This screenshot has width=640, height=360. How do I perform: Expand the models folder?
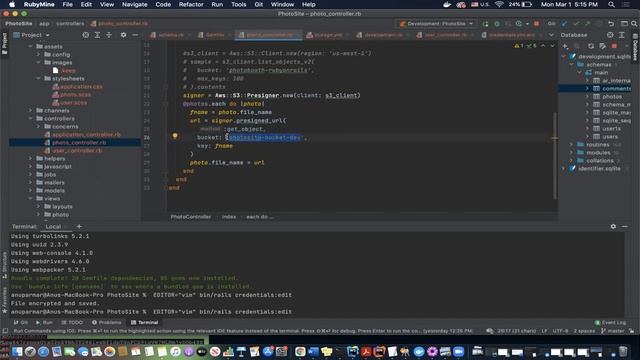30,190
